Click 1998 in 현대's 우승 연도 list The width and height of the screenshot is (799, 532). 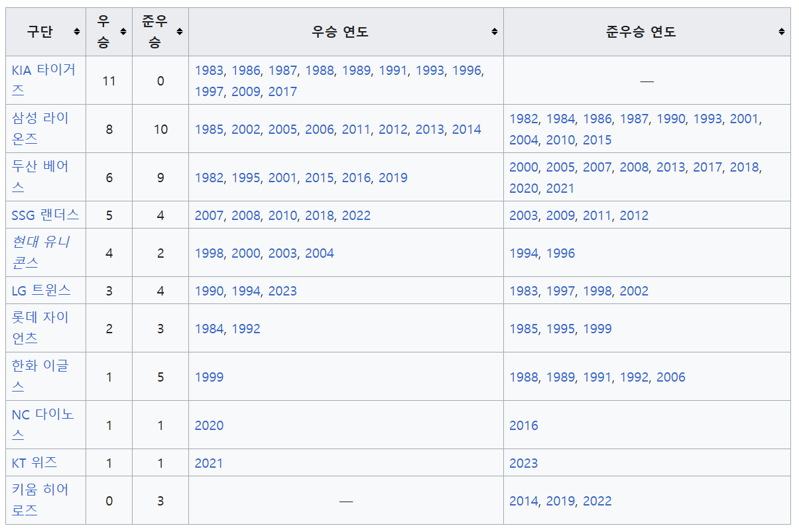pos(210,253)
